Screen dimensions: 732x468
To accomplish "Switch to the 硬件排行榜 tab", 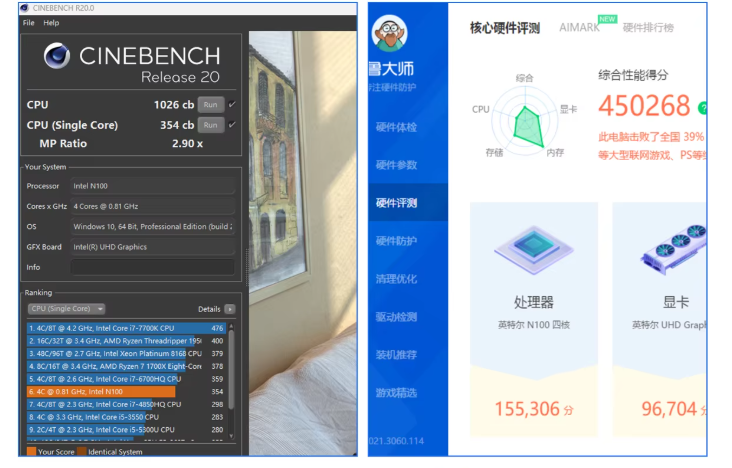I will (648, 28).
